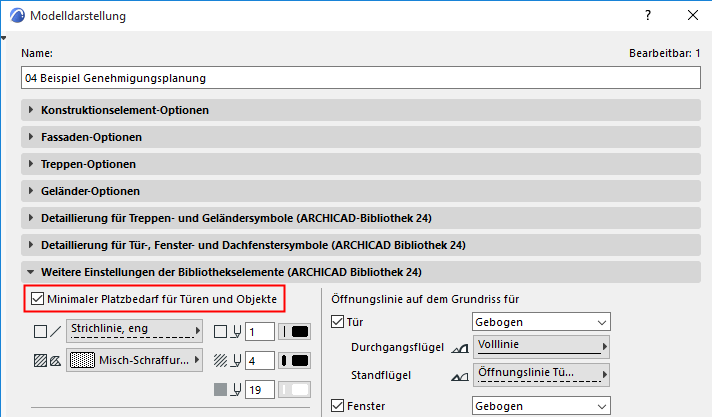This screenshot has width=712, height=417.
Task: Click the Archicad logo in title bar
Action: coord(17,15)
